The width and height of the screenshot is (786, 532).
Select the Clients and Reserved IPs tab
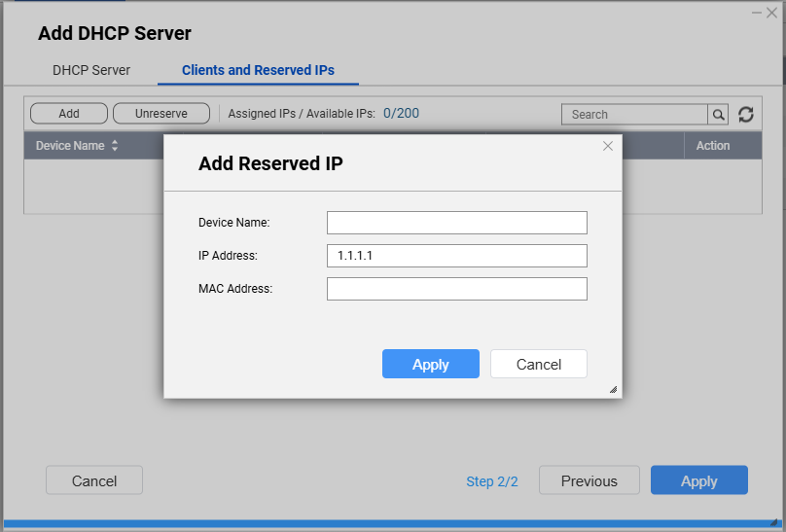(x=258, y=70)
